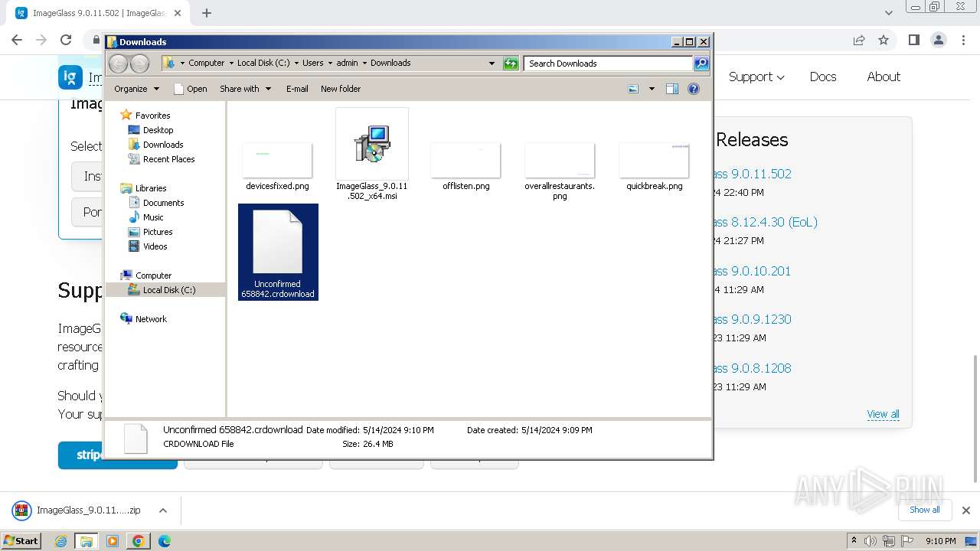Expand the address bar history dropdown arrow

coord(492,64)
